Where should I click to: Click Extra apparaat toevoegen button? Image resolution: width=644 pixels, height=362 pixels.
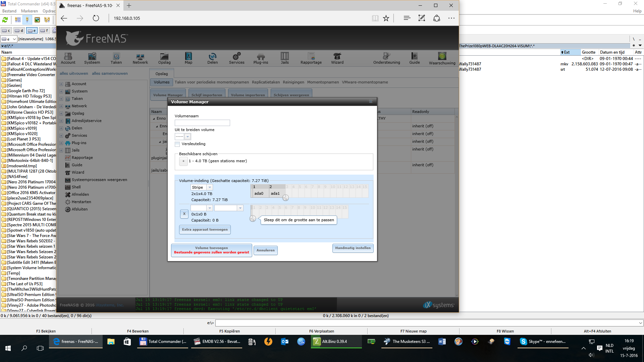click(205, 230)
